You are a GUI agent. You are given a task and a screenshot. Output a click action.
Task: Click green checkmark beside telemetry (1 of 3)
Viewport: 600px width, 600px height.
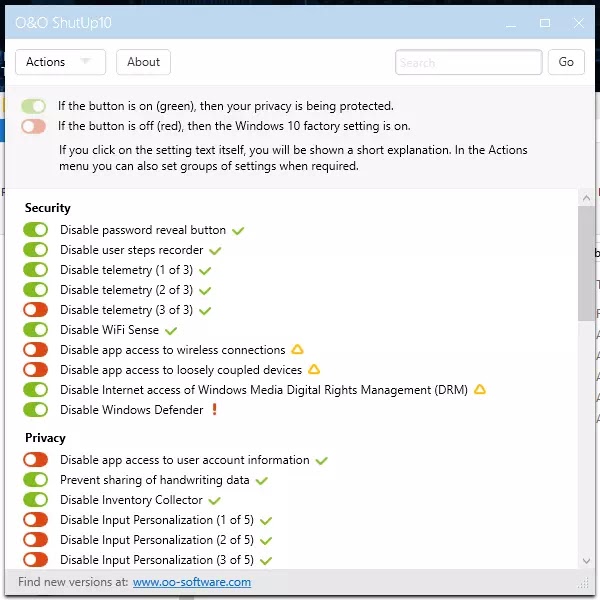click(205, 271)
